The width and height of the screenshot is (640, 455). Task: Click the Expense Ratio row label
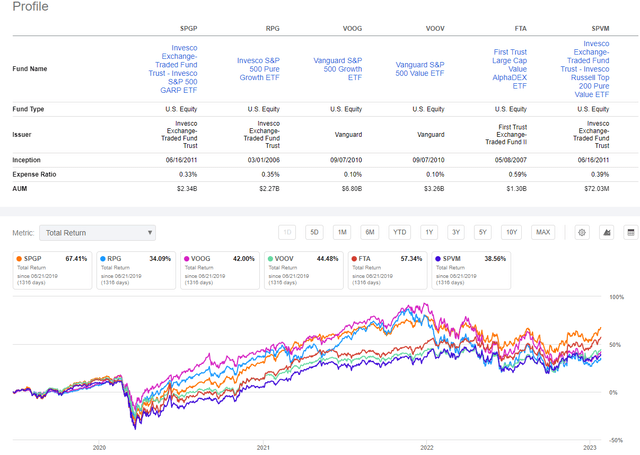pyautogui.click(x=34, y=175)
